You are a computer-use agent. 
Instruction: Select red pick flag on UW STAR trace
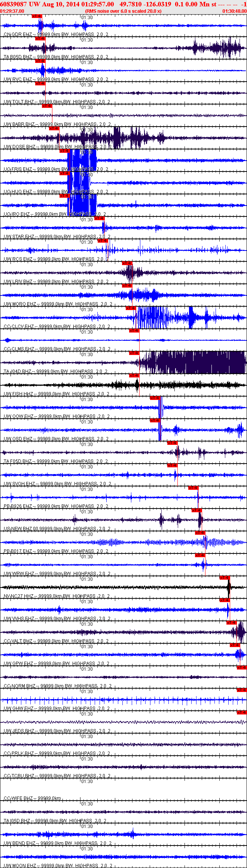pyautogui.click(x=100, y=218)
